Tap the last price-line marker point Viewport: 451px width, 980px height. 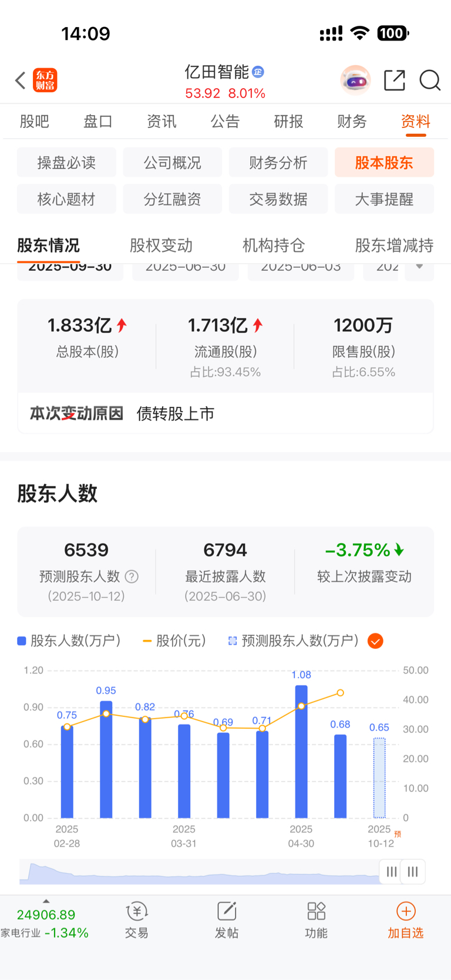[340, 693]
